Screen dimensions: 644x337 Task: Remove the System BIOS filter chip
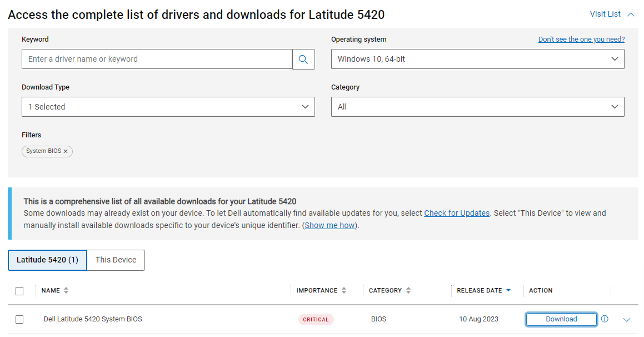coord(66,151)
